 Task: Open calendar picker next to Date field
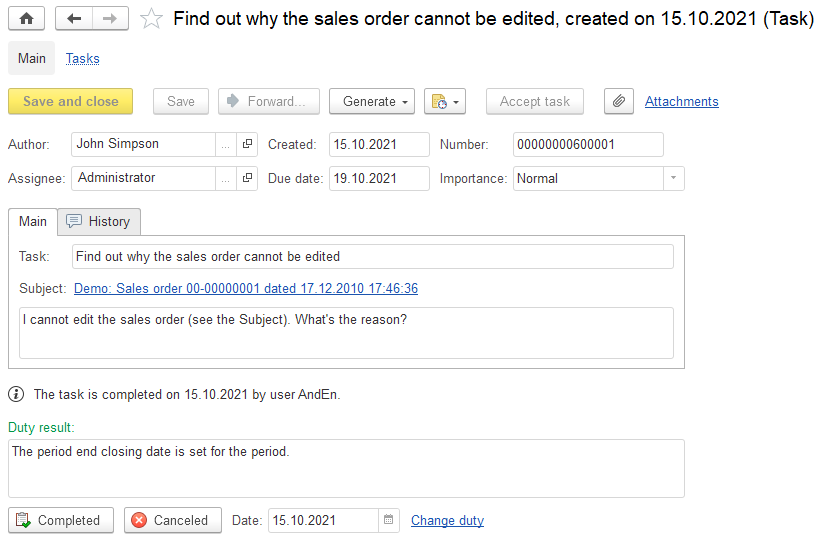coord(389,520)
